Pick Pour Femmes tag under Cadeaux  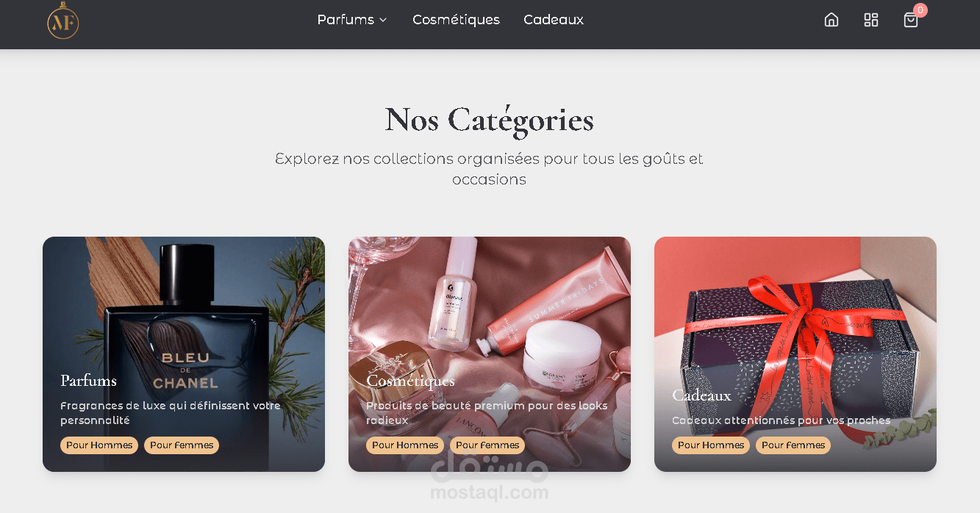point(793,445)
